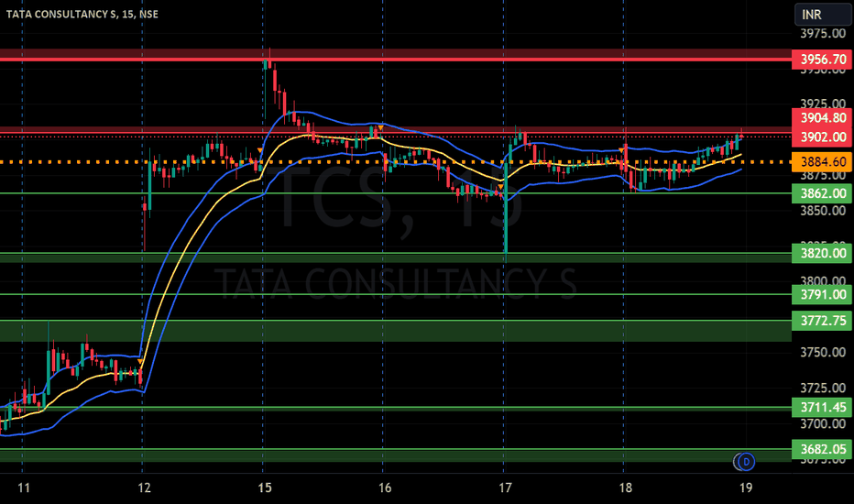
Task: Click date 11 on time axis
Action: click(24, 488)
